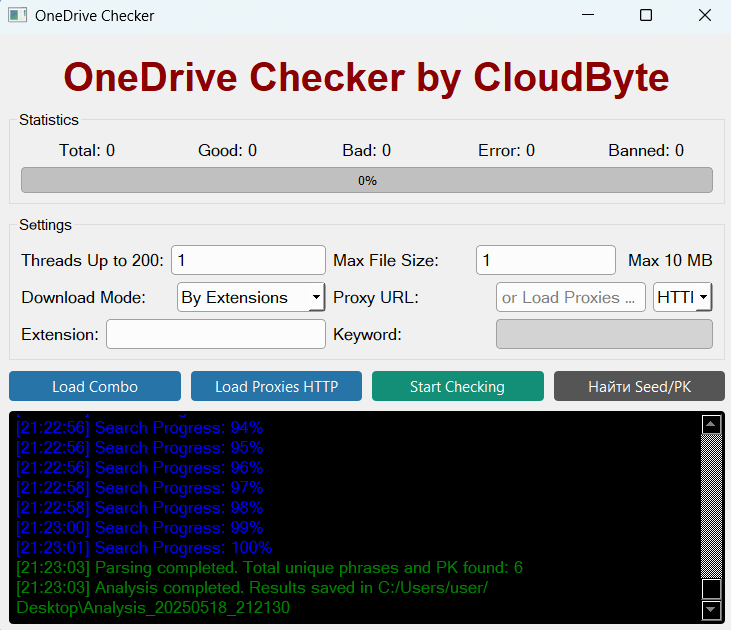Open the proxy type HTTP dropdown
Image resolution: width=731 pixels, height=630 pixels.
coord(682,297)
